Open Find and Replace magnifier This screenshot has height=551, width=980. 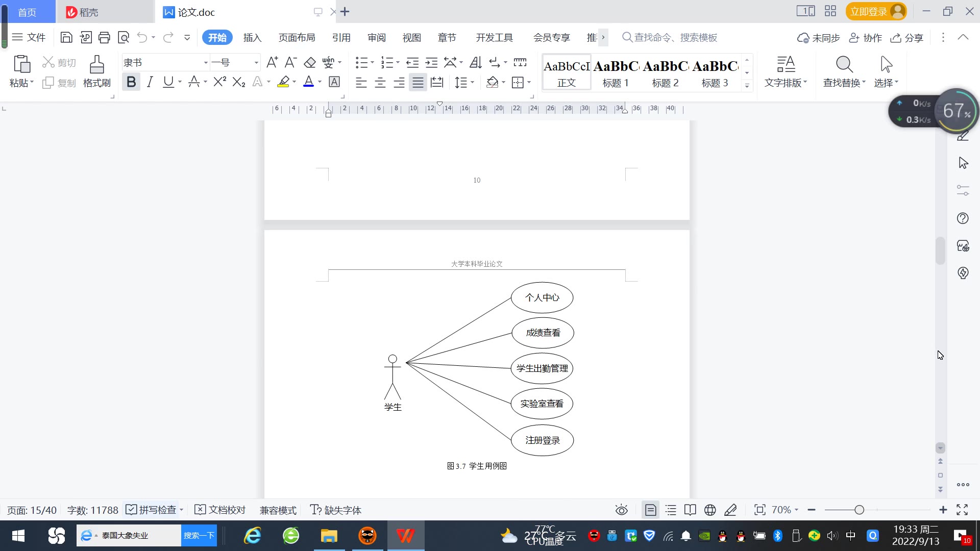[x=844, y=65]
